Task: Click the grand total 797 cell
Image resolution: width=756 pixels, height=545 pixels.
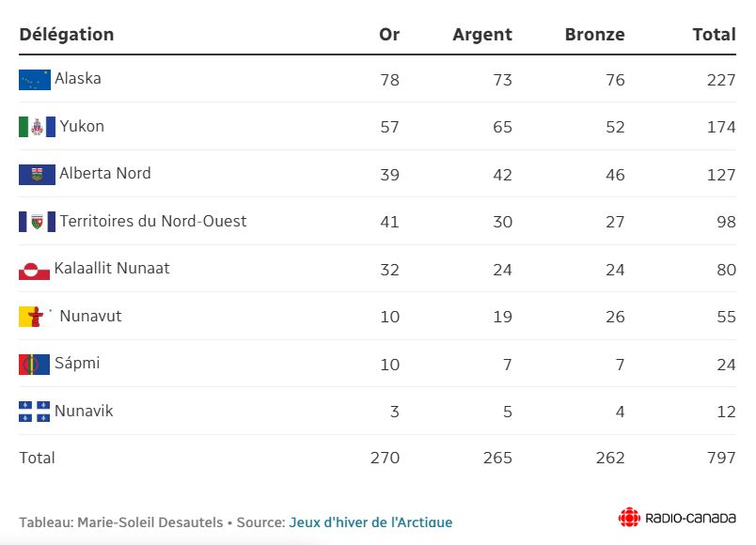Action: [x=721, y=459]
